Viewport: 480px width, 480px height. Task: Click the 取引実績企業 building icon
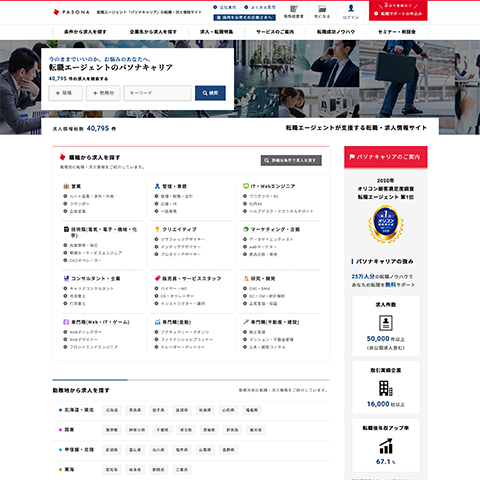386,388
